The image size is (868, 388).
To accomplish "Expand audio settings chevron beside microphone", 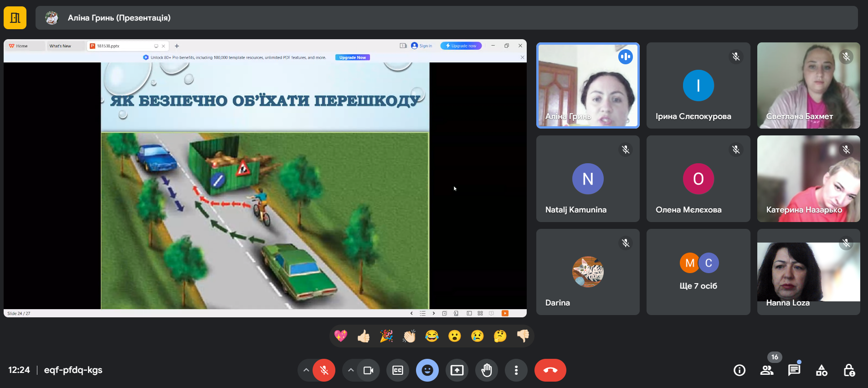I will click(306, 370).
